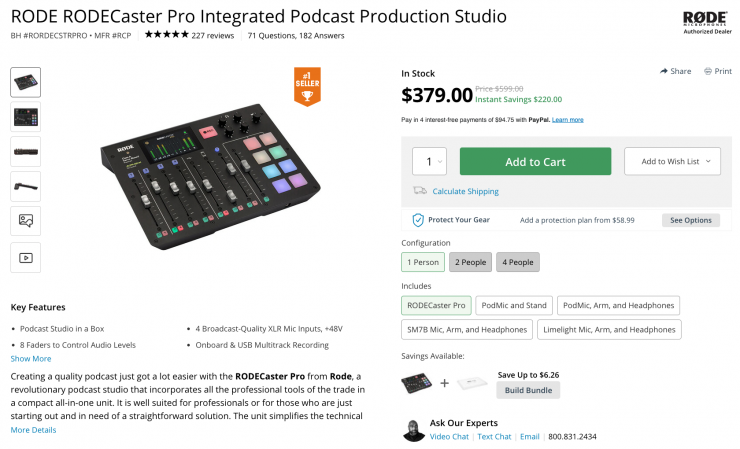The image size is (740, 449).
Task: Select the first product thumbnail image
Action: [x=25, y=81]
